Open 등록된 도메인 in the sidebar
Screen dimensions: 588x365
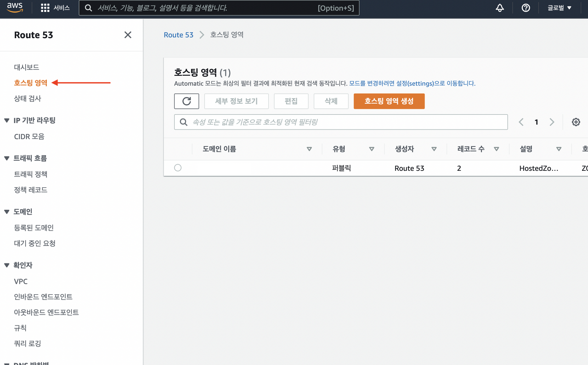tap(34, 227)
